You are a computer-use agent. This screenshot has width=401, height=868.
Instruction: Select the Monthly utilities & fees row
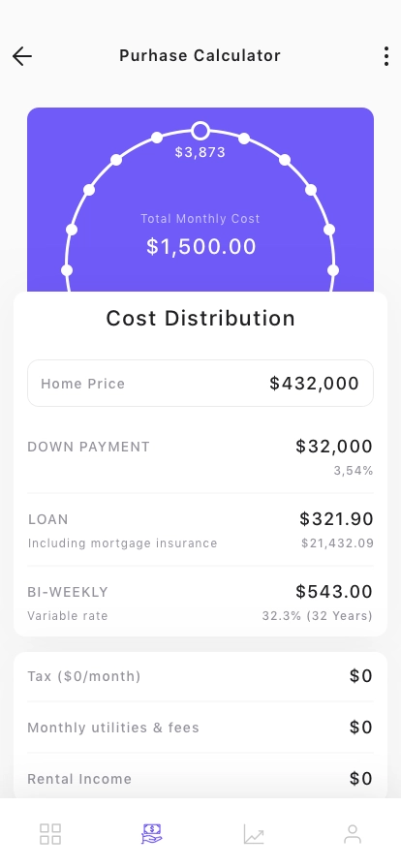click(x=200, y=728)
